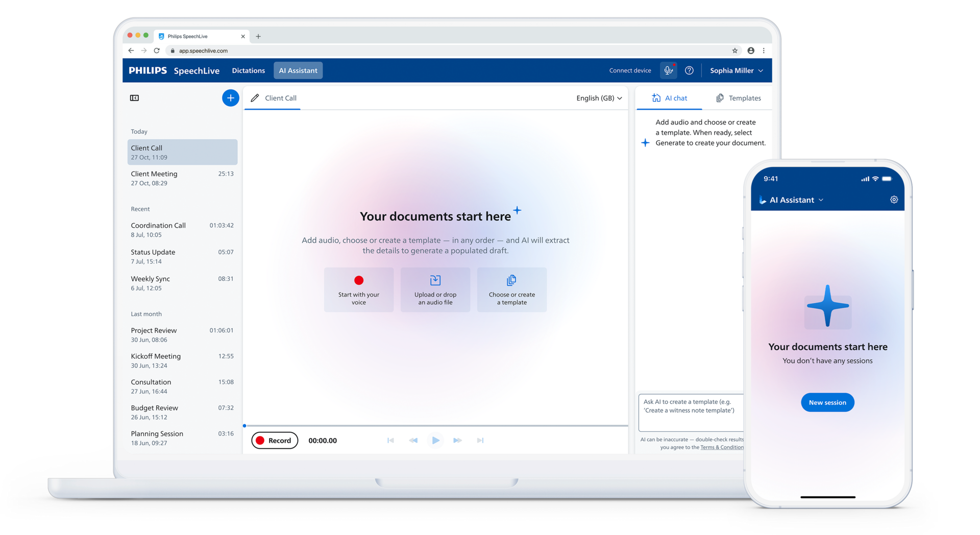Click the browser back arrow
This screenshot has height=535, width=980.
point(131,51)
